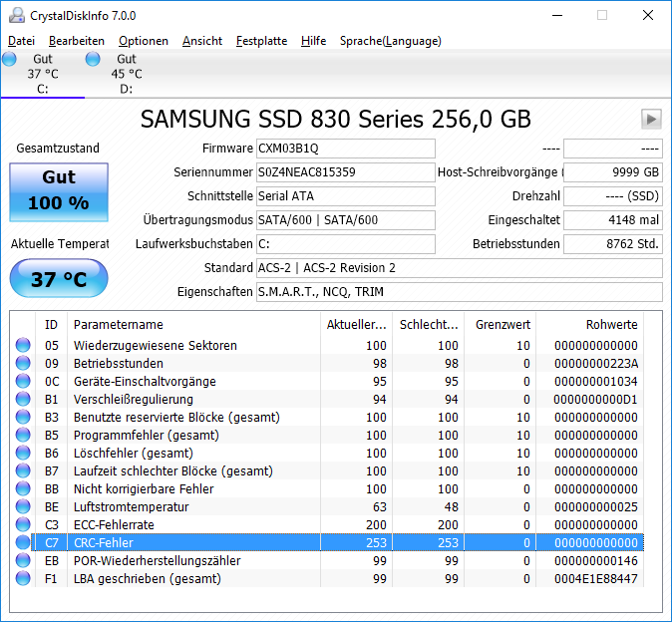
Task: Click status orb for Laufzeit schlechter Blöcke row
Action: pyautogui.click(x=23, y=470)
